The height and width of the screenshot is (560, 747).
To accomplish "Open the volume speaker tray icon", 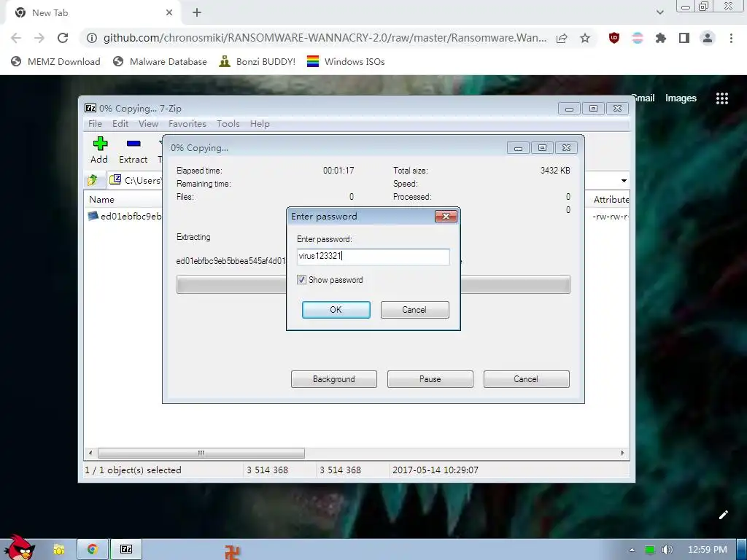I will [667, 550].
